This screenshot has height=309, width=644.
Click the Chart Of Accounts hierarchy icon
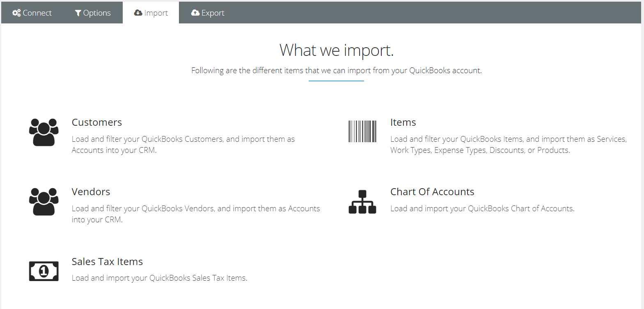362,202
